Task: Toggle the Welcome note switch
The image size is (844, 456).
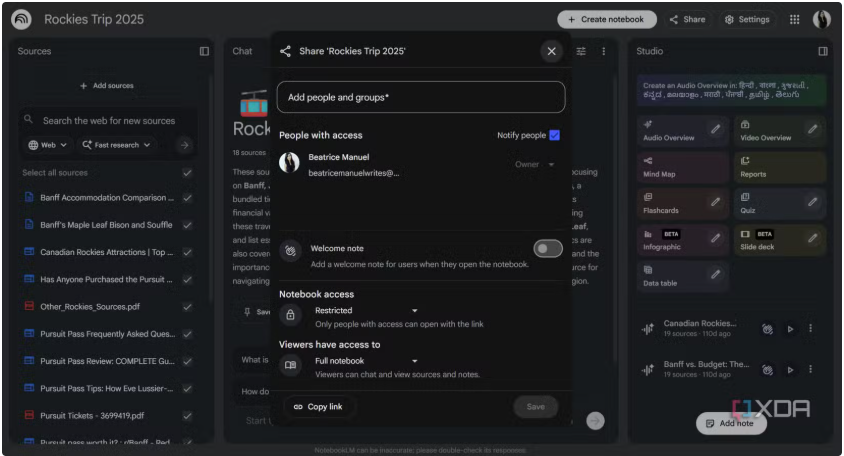Action: [x=547, y=249]
